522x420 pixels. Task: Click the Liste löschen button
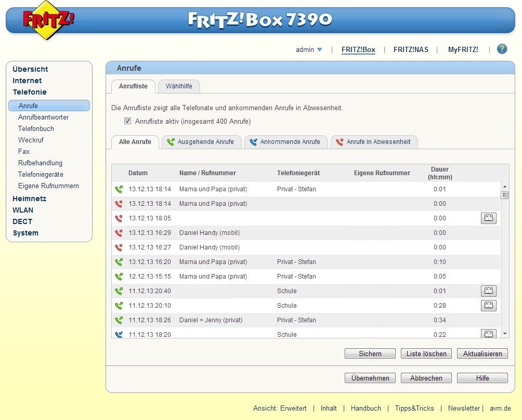pyautogui.click(x=426, y=353)
